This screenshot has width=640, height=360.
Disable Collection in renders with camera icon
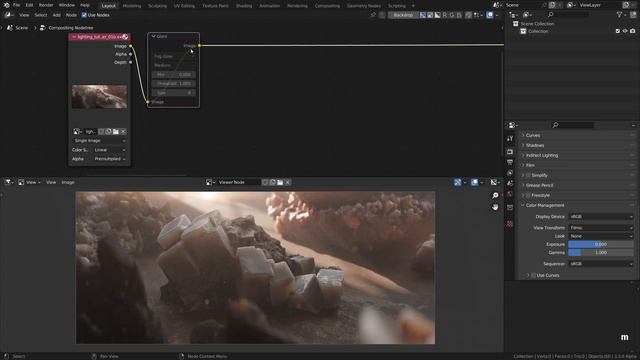632,31
